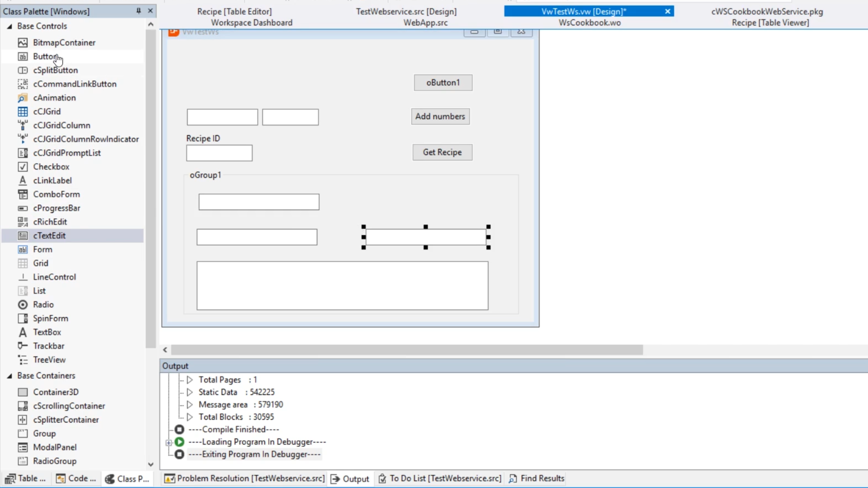Select the TreeView control icon
This screenshot has height=488, width=868.
coord(23,360)
